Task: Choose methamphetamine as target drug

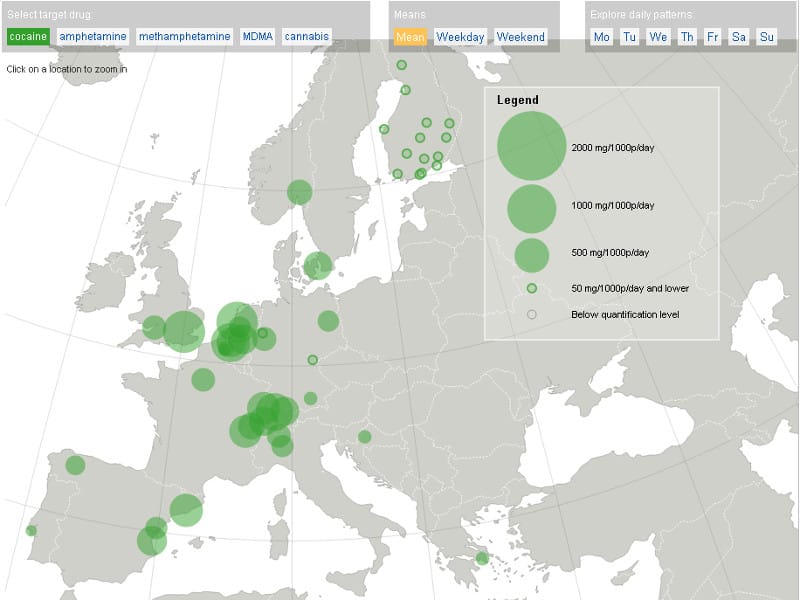Action: (x=184, y=37)
